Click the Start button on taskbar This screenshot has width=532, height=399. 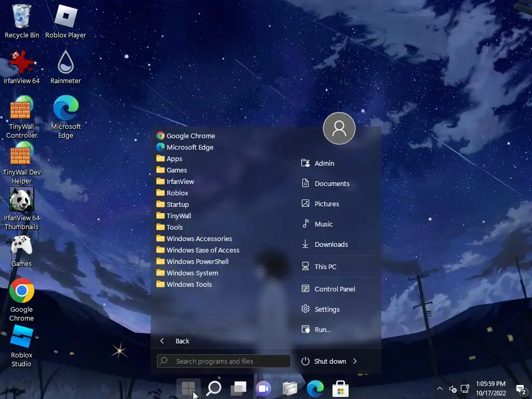tap(188, 388)
